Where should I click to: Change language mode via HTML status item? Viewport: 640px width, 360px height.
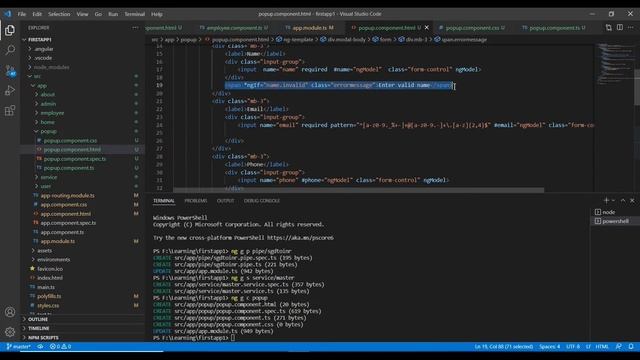(602, 347)
